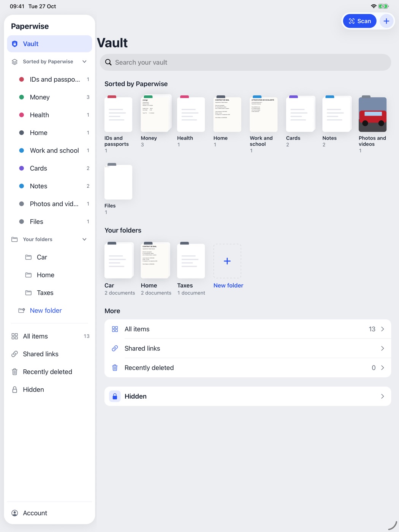Viewport: 399px width, 532px height.
Task: Click New folder link under Your folders
Action: pos(228,285)
